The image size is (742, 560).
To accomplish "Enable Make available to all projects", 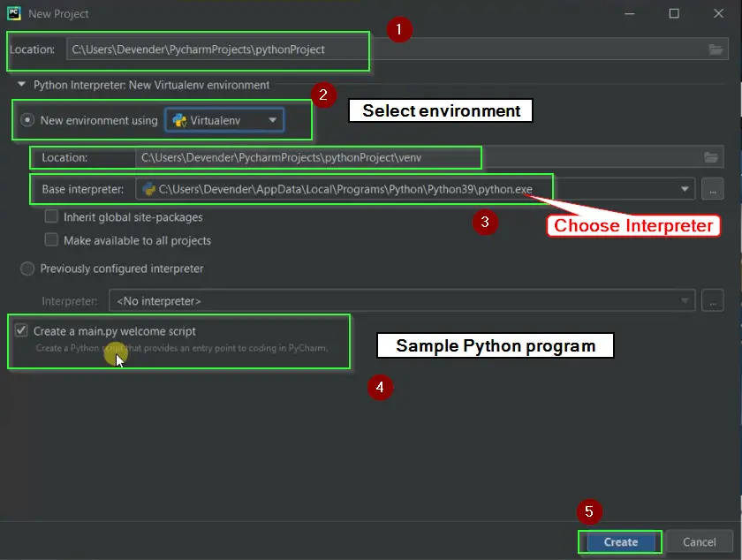I will [51, 240].
